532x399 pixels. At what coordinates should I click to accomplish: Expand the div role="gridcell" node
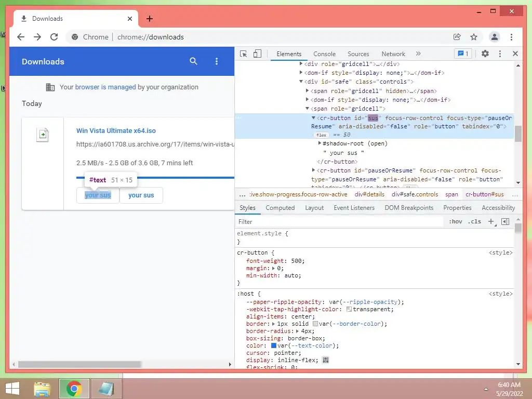pyautogui.click(x=301, y=63)
